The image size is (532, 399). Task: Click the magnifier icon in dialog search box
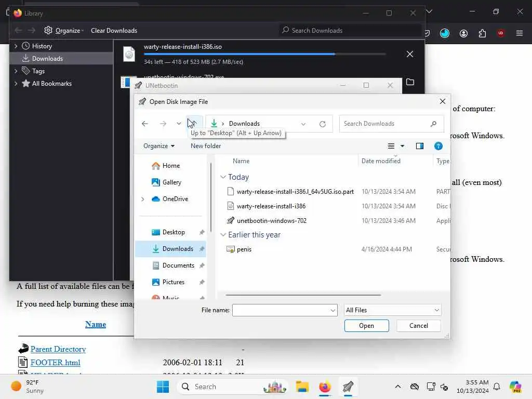pos(434,124)
